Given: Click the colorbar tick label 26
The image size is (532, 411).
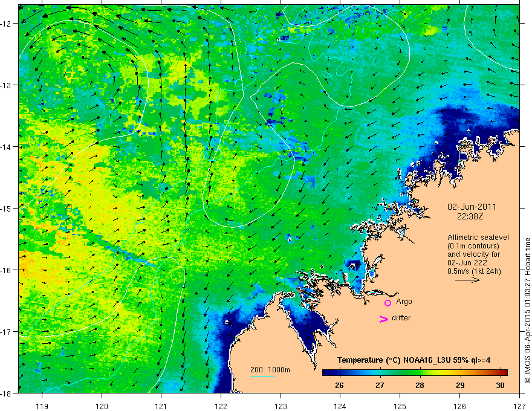Looking at the screenshot, I should 339,385.
